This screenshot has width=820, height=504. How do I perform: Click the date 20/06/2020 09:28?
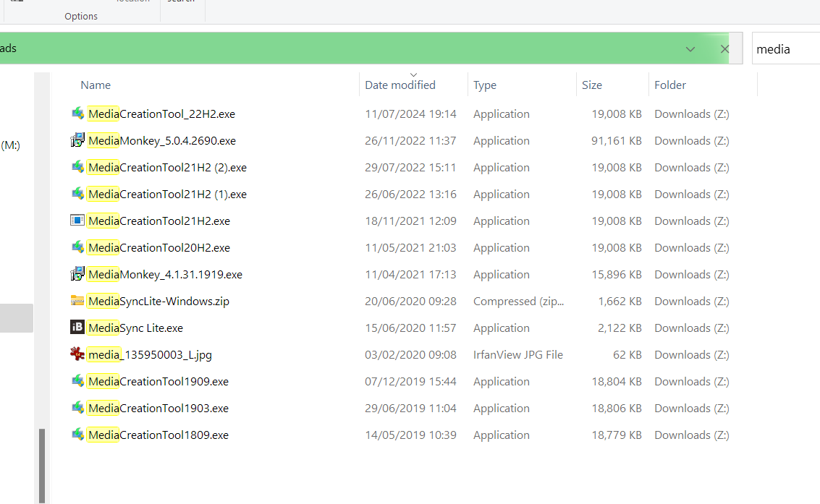pos(410,302)
